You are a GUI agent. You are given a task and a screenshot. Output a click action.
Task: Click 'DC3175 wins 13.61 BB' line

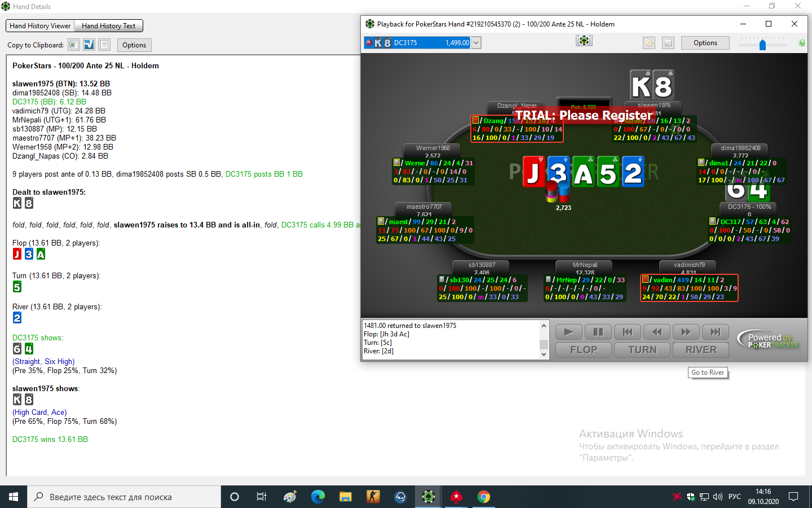coord(50,439)
